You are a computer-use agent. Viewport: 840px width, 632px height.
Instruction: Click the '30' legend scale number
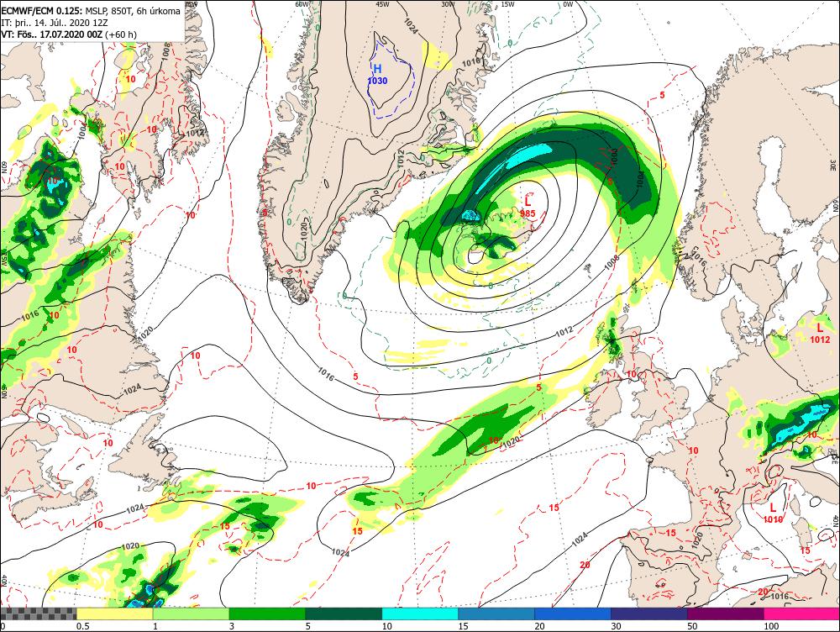pyautogui.click(x=616, y=626)
